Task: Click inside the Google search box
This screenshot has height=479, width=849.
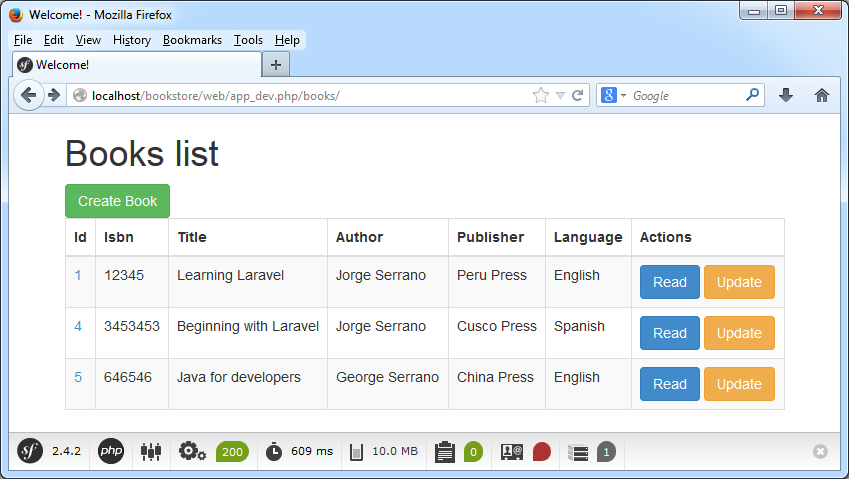Action: 685,96
